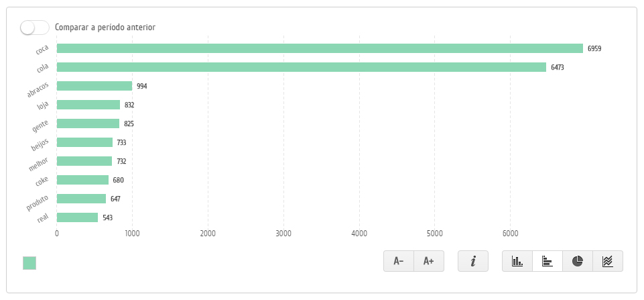
Task: Click the green legend color swatch
Action: [x=29, y=263]
